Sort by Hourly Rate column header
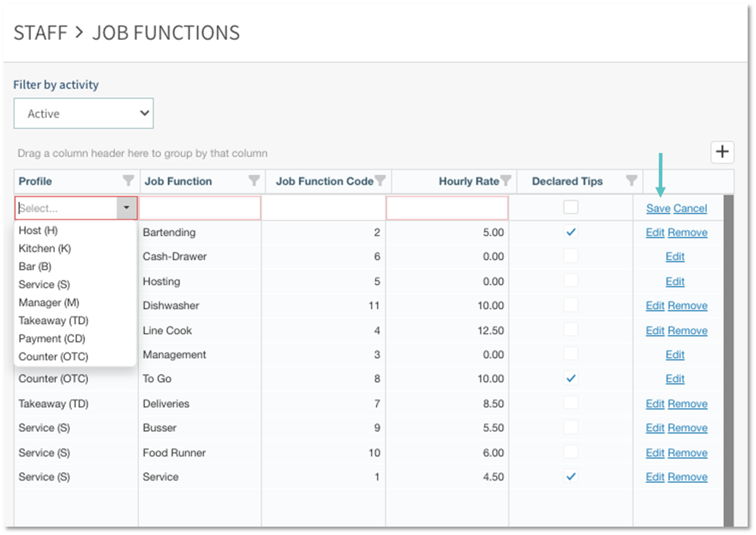 point(469,181)
